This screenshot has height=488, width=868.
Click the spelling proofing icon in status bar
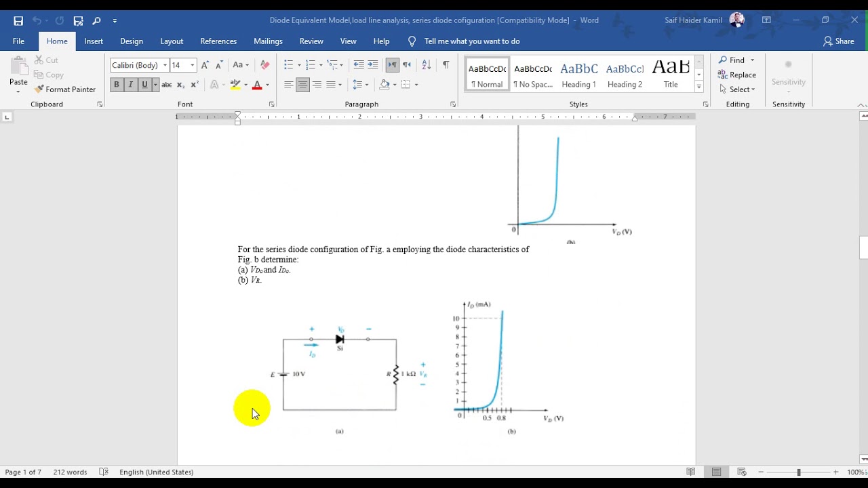(x=104, y=472)
